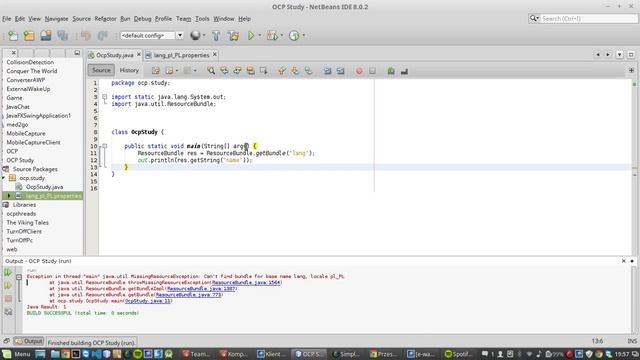Screen dimensions: 640x360
Task: Undo using the main toolbar icon
Action: (86, 36)
